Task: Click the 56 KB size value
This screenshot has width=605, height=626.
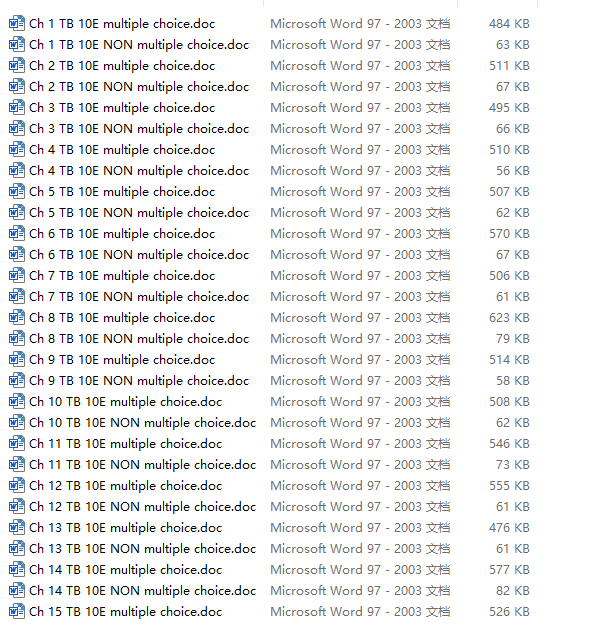Action: [x=513, y=170]
